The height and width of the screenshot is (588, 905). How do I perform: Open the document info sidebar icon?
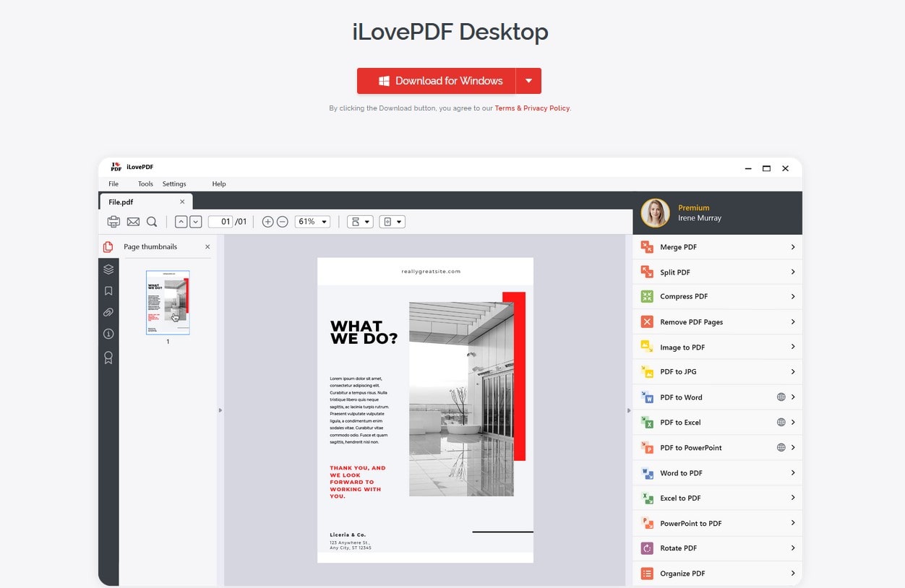click(x=108, y=334)
